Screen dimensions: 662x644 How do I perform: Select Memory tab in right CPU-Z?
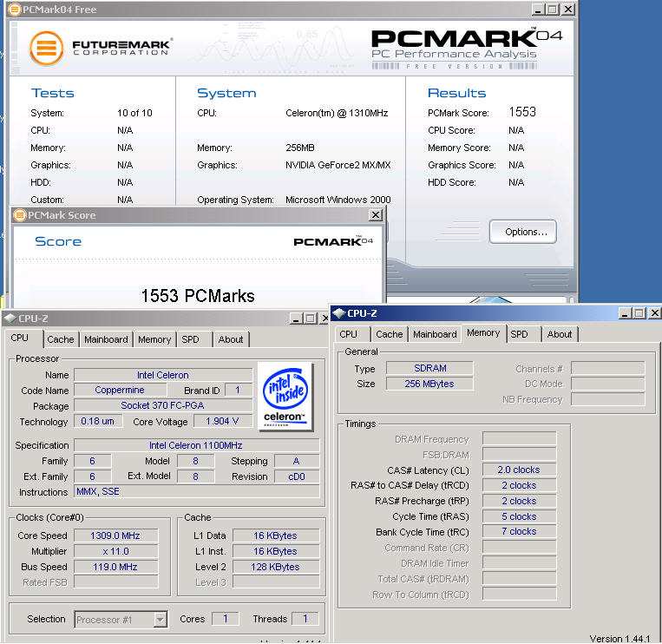tap(483, 332)
